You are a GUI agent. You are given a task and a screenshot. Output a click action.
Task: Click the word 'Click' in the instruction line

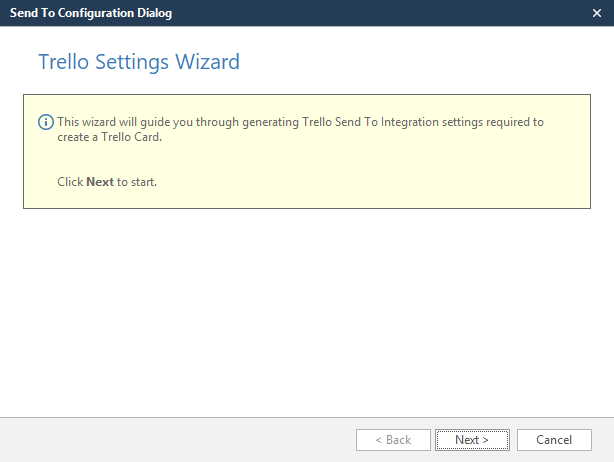coord(70,182)
